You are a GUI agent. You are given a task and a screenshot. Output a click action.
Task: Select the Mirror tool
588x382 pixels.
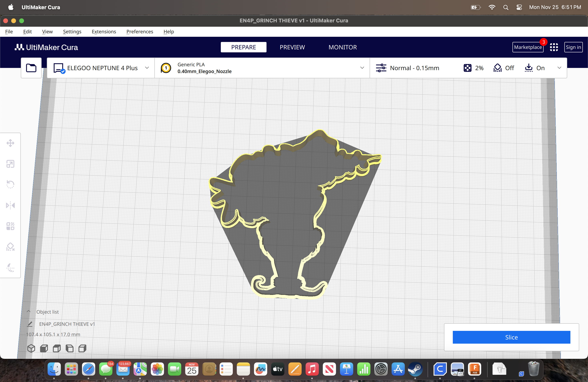coord(10,205)
